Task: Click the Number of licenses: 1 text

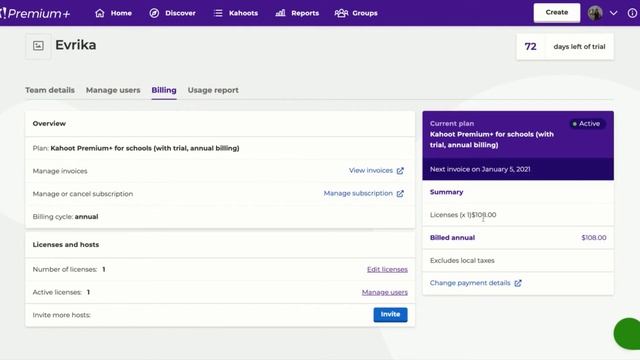Action: coord(69,269)
